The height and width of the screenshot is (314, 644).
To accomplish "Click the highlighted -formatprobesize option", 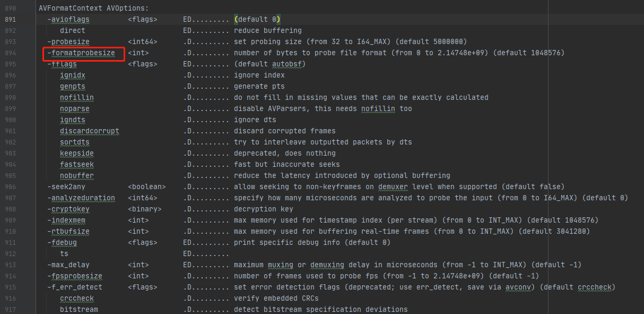I will pyautogui.click(x=83, y=53).
